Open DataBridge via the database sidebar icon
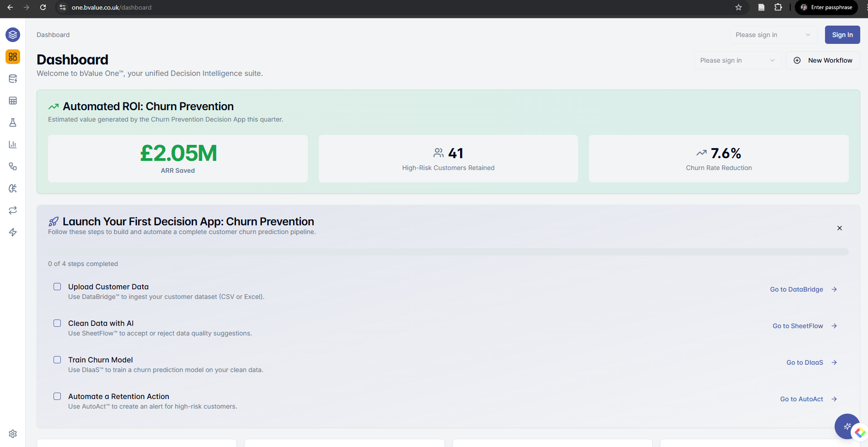Viewport: 868px width, 447px height. (x=12, y=78)
